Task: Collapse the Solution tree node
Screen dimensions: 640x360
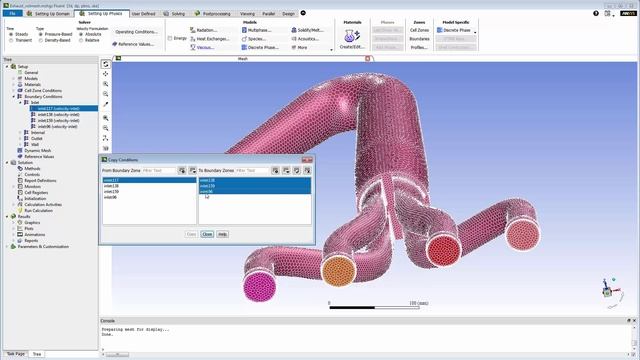Action: click(x=7, y=162)
